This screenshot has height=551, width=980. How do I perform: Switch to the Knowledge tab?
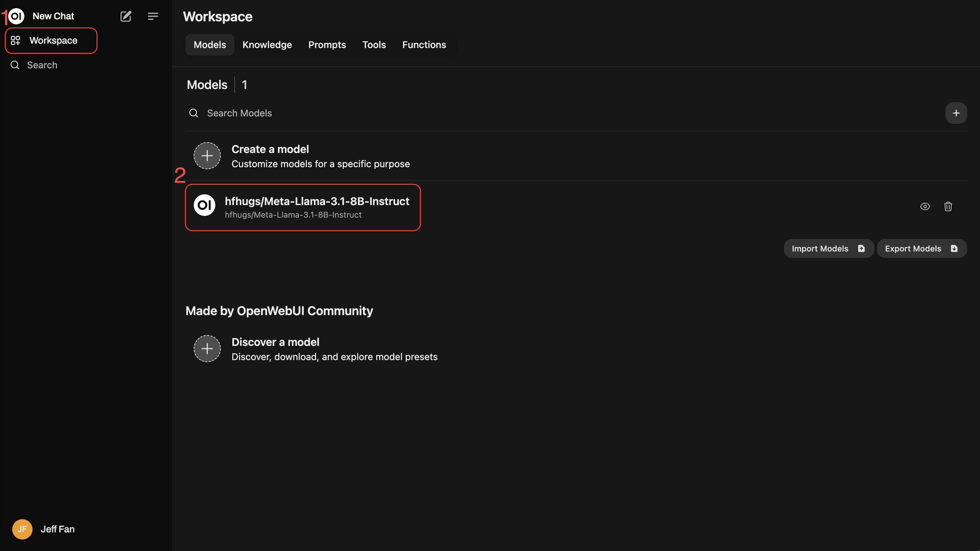coord(267,45)
